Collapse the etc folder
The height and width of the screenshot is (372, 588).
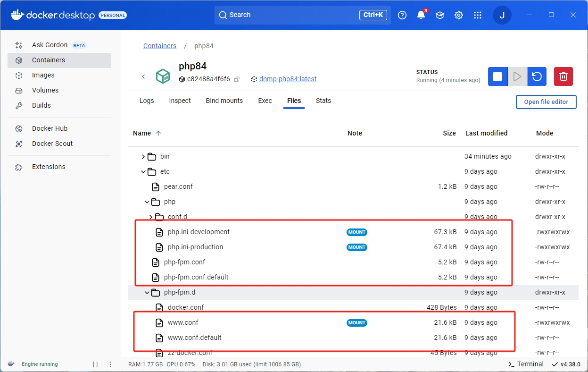[143, 172]
